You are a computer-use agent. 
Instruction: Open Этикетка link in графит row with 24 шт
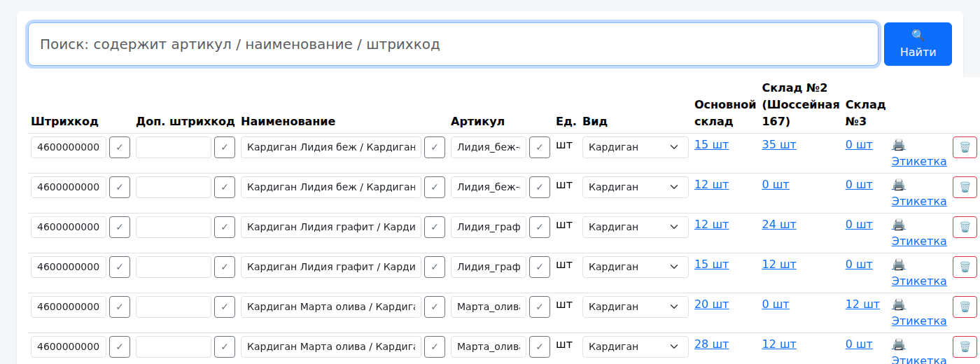coord(919,241)
